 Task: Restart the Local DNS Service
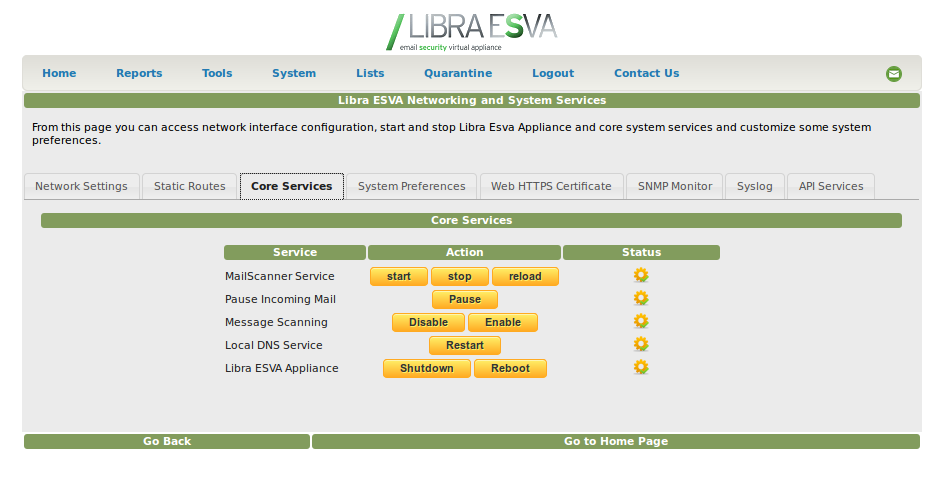[465, 345]
